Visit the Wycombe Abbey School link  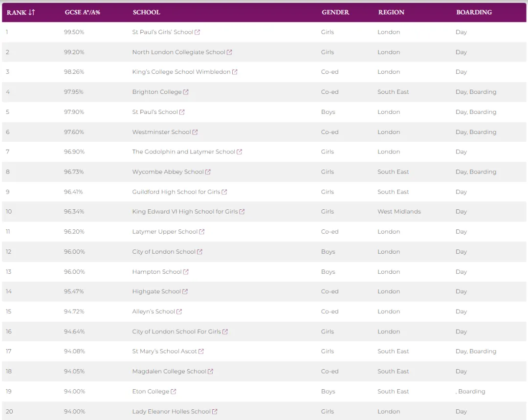pos(168,172)
